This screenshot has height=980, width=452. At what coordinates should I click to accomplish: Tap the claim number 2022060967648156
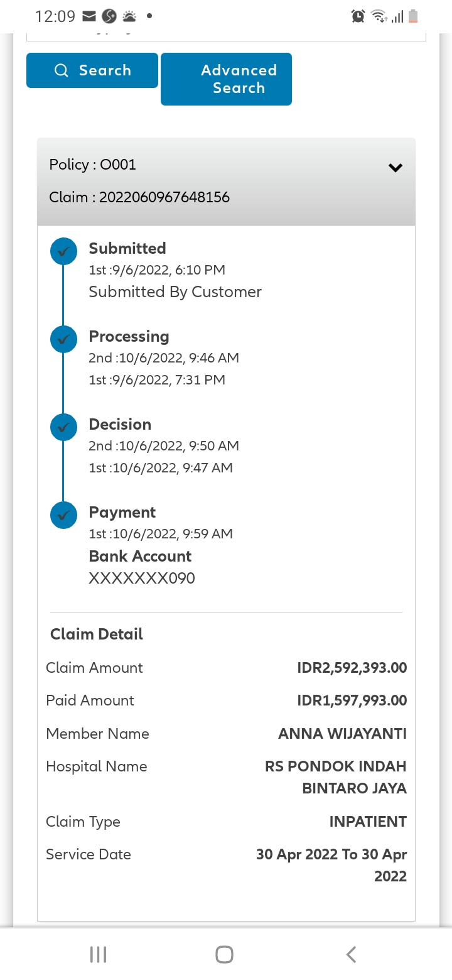click(x=164, y=197)
